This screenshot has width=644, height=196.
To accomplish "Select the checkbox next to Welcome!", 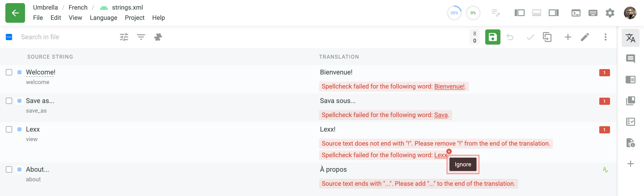I will (9, 72).
